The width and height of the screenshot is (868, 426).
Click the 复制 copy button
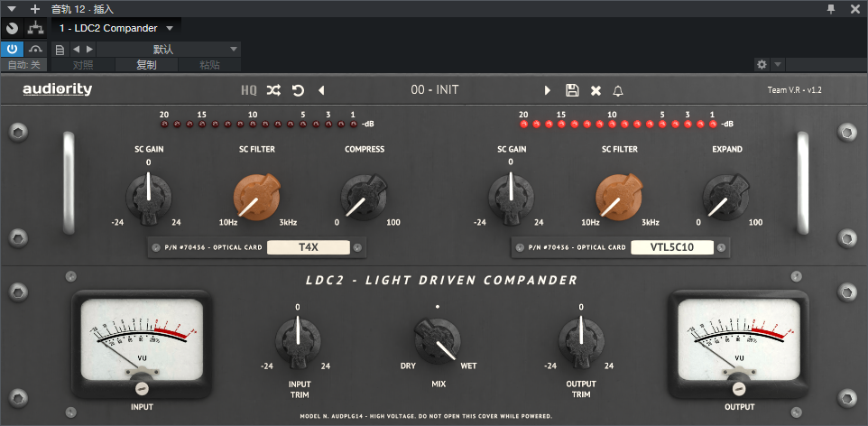point(147,65)
